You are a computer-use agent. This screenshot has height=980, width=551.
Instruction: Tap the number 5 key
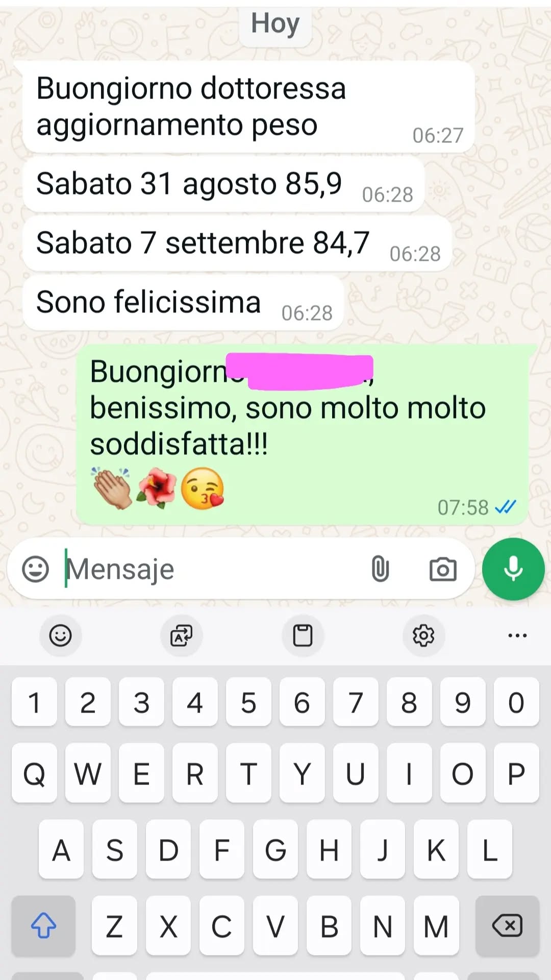248,702
